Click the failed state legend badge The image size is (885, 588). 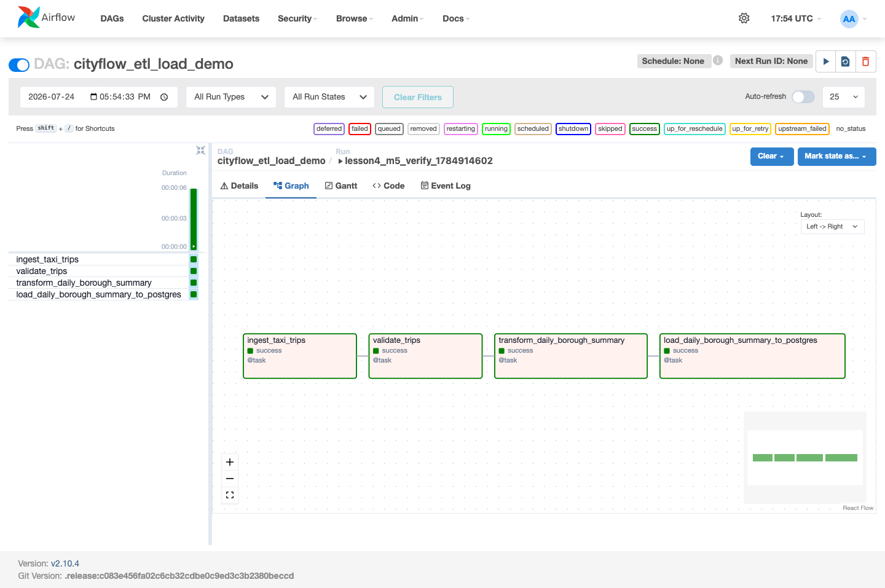click(360, 128)
